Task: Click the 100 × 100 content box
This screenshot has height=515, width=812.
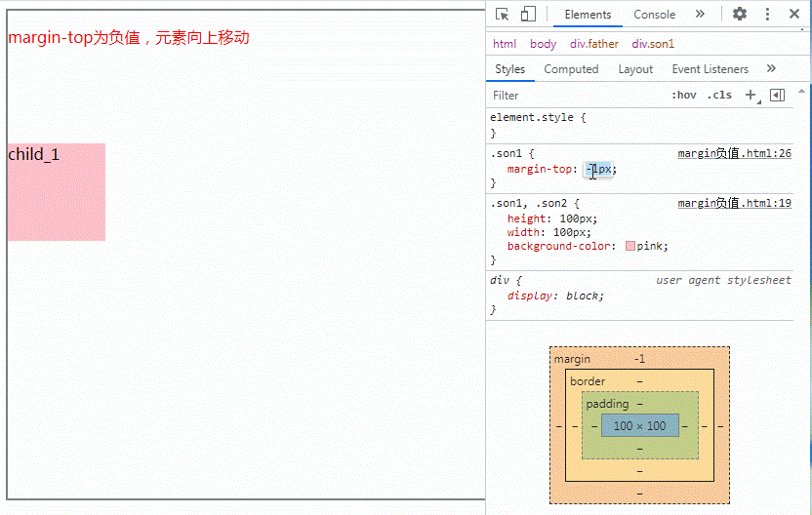Action: [639, 426]
